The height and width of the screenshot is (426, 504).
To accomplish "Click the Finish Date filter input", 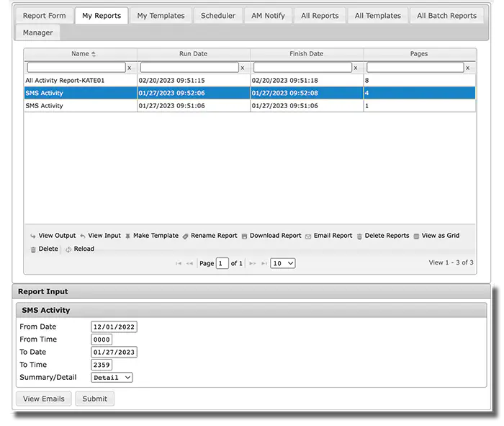I will (x=303, y=68).
